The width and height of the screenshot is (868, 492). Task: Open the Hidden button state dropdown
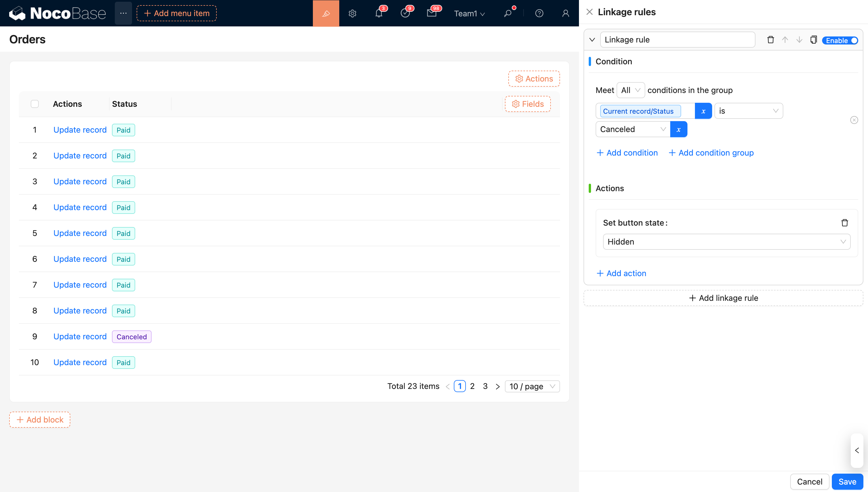tap(726, 242)
